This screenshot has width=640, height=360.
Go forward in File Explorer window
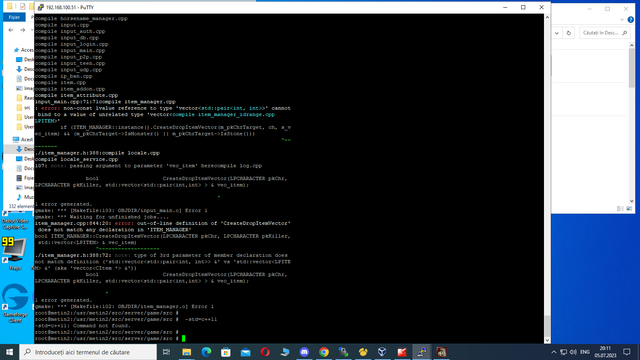(22, 30)
